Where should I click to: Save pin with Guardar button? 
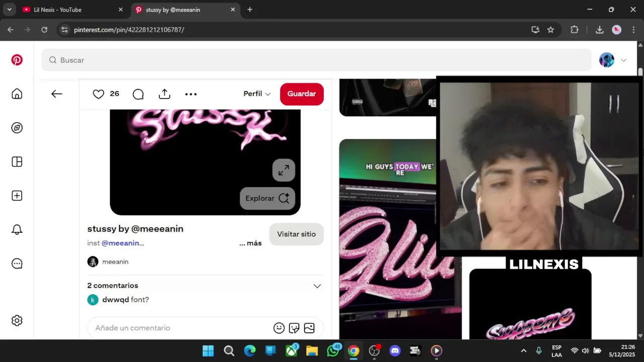coord(302,94)
